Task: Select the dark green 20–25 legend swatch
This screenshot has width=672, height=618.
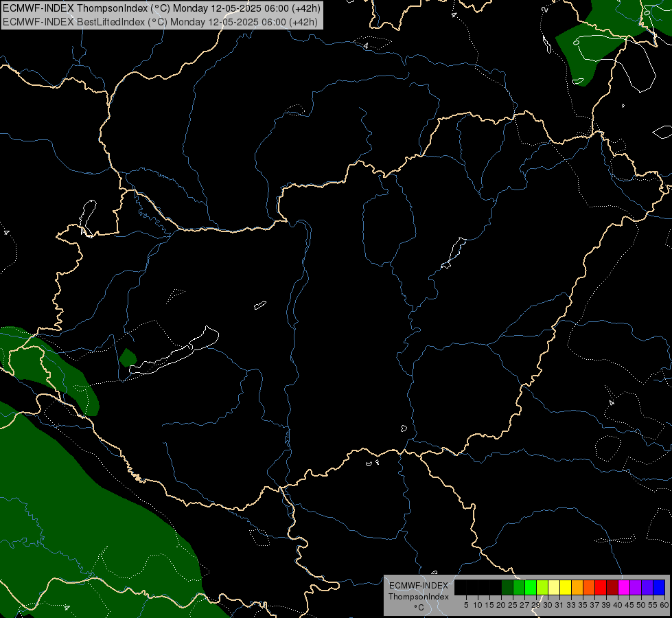Action: click(507, 587)
